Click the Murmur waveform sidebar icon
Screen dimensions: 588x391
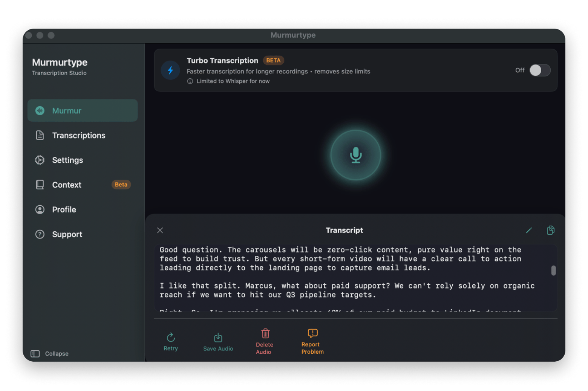40,110
